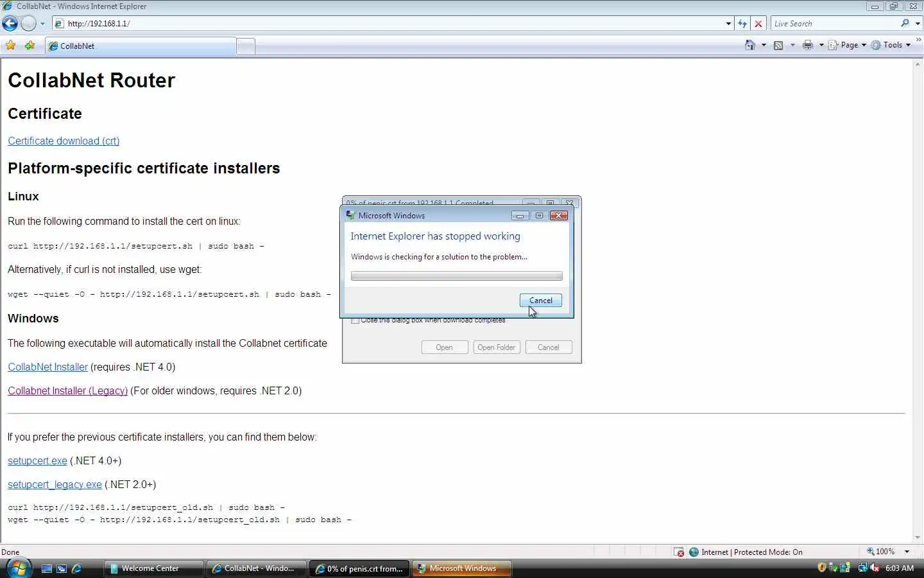Click the setupcert_legacy.exe link
924x578 pixels.
point(55,485)
